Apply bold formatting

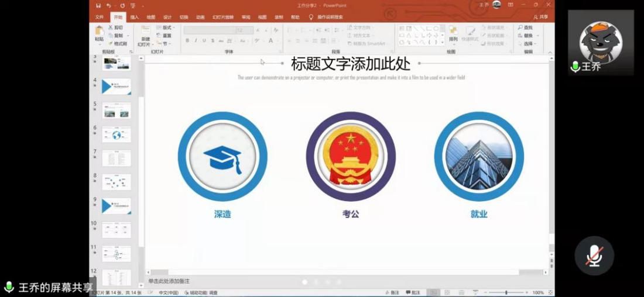(x=187, y=40)
